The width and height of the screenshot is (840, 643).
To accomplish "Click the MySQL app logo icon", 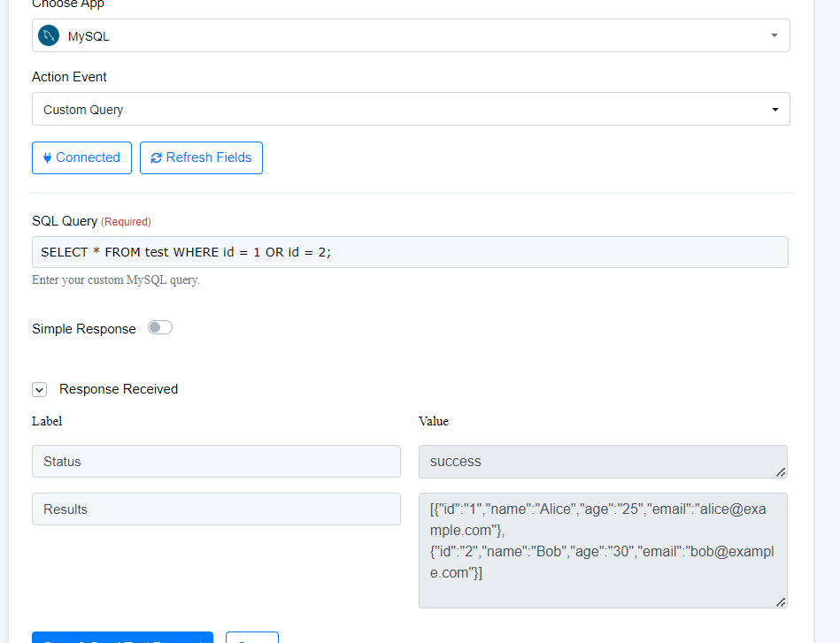I will point(49,36).
